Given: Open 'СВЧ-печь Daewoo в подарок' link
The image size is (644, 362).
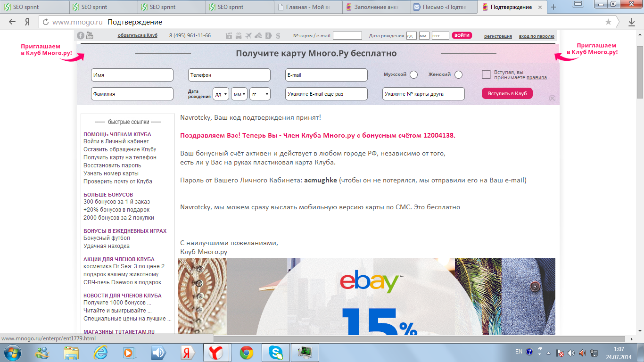Looking at the screenshot, I should click(123, 282).
